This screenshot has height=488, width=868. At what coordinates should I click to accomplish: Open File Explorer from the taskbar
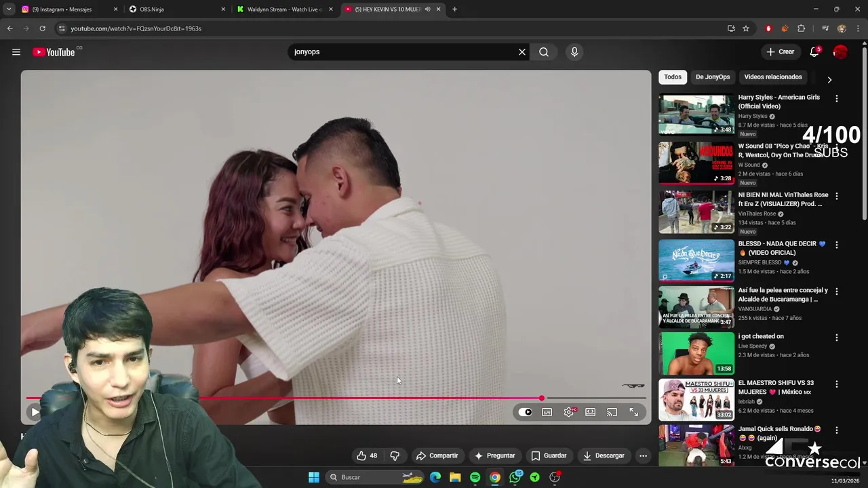455,477
